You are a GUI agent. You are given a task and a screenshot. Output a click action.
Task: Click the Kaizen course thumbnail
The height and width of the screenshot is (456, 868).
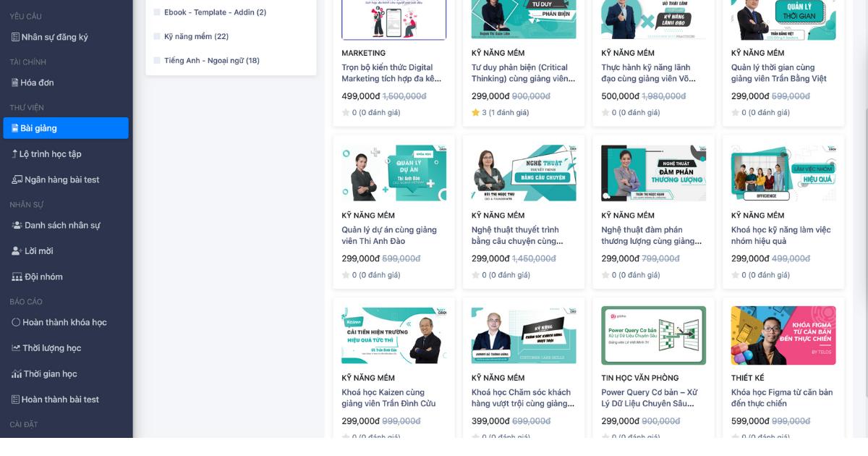(x=394, y=335)
